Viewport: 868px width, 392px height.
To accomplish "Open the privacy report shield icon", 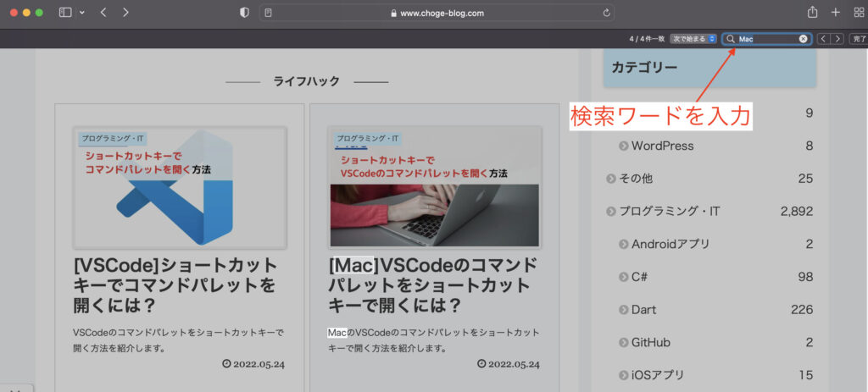I will point(244,13).
